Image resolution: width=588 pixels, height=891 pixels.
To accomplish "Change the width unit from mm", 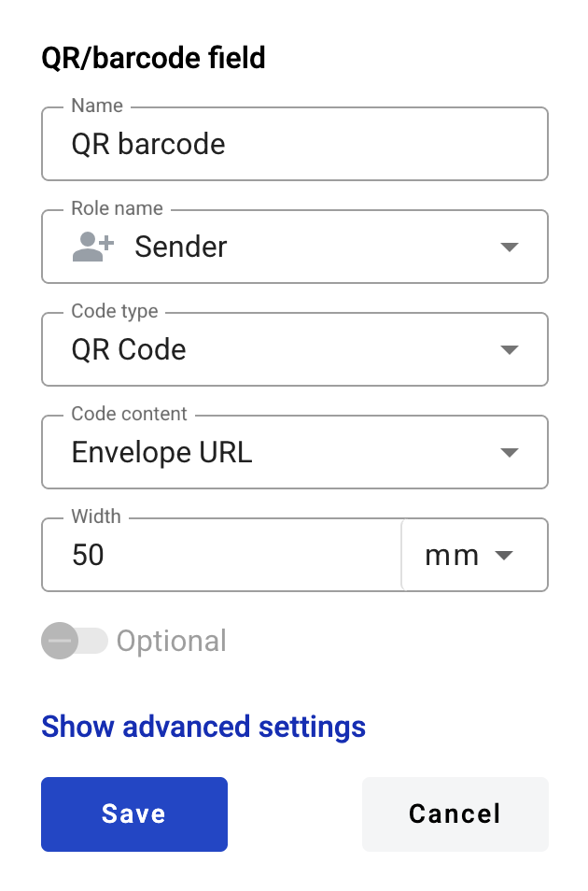I will point(474,555).
